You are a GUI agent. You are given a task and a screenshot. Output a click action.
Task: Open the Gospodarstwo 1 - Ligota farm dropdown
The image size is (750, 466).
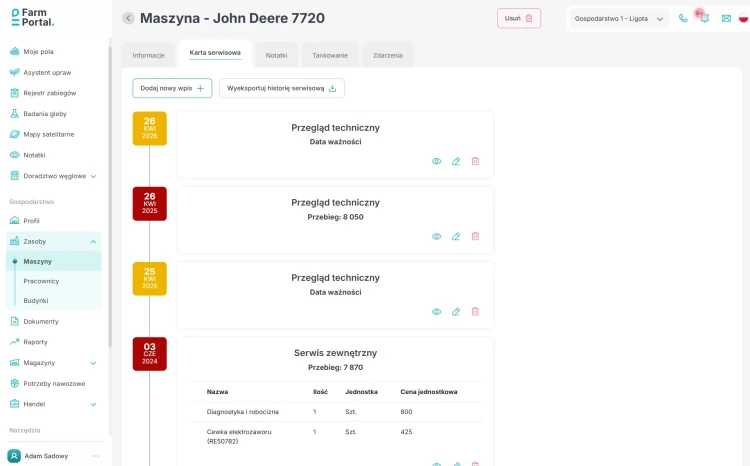618,19
